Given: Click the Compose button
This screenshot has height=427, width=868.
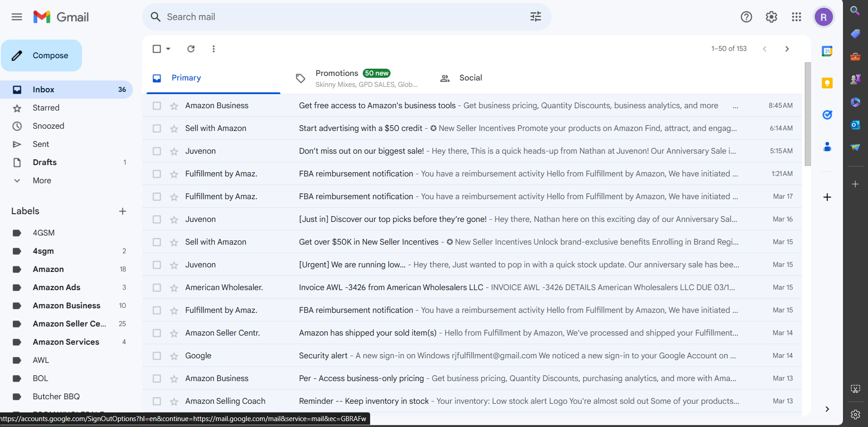Looking at the screenshot, I should [41, 55].
